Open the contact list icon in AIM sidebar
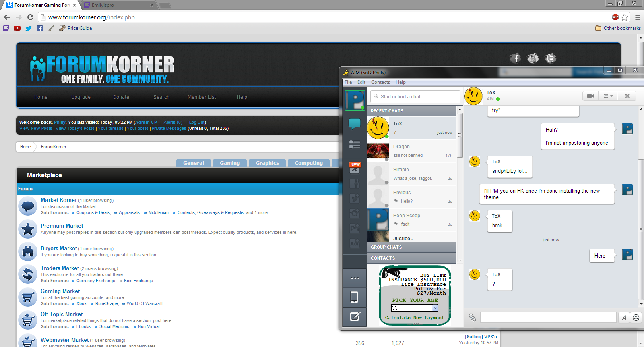The width and height of the screenshot is (644, 347). tap(355, 144)
